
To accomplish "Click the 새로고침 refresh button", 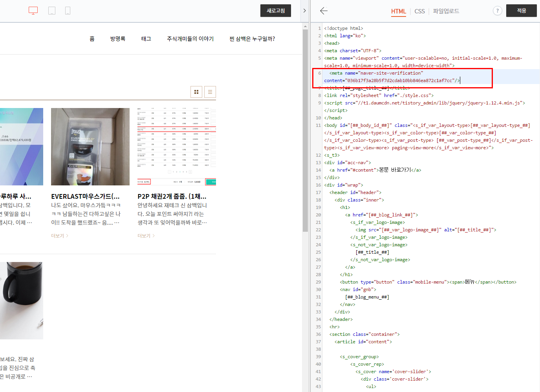I will (276, 11).
